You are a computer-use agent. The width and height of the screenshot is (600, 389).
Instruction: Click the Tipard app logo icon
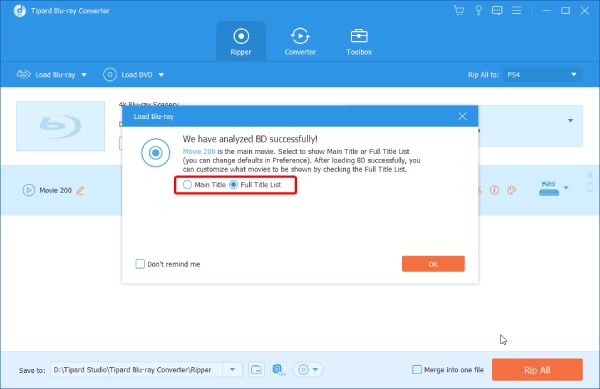[20, 11]
